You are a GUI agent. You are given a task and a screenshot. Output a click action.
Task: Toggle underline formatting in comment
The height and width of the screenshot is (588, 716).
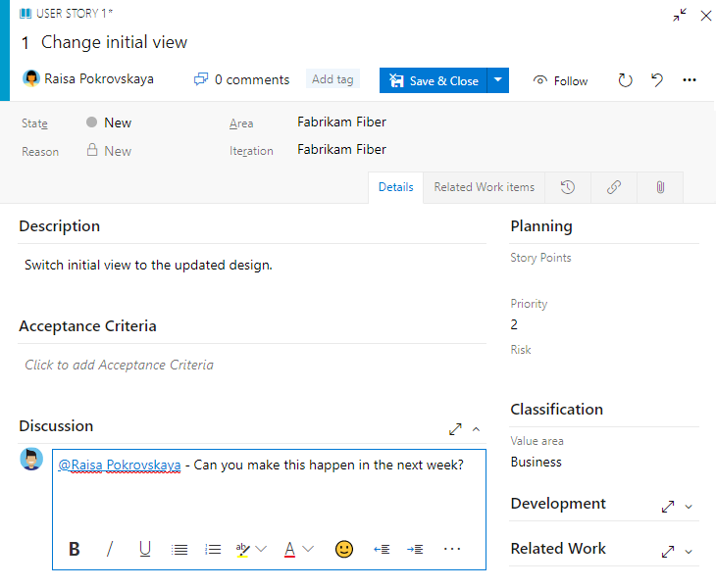pyautogui.click(x=145, y=550)
